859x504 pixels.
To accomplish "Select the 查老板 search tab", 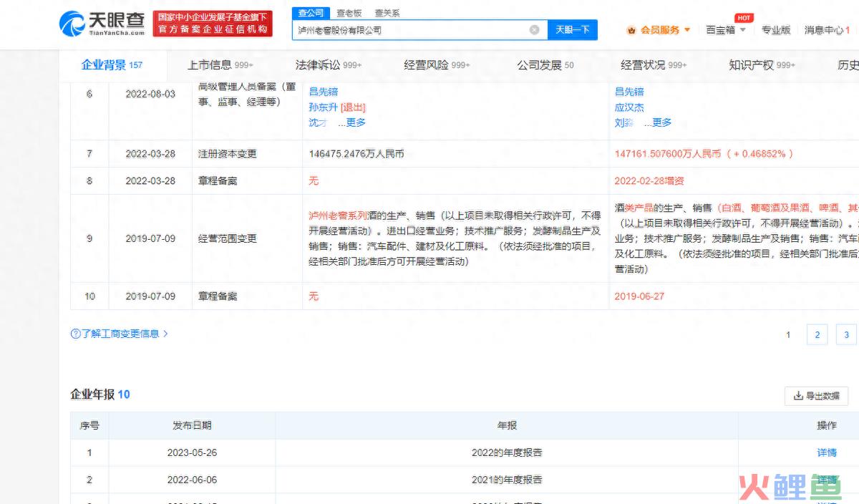I will click(349, 13).
